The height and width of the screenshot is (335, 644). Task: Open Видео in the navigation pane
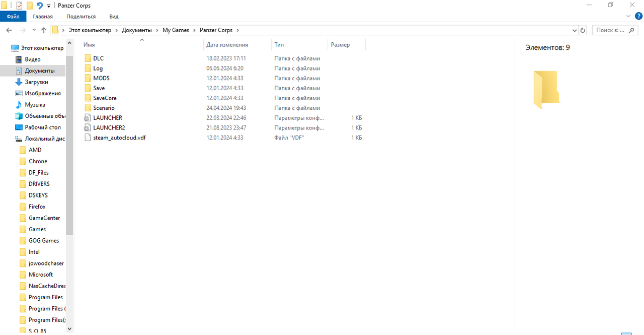(33, 59)
